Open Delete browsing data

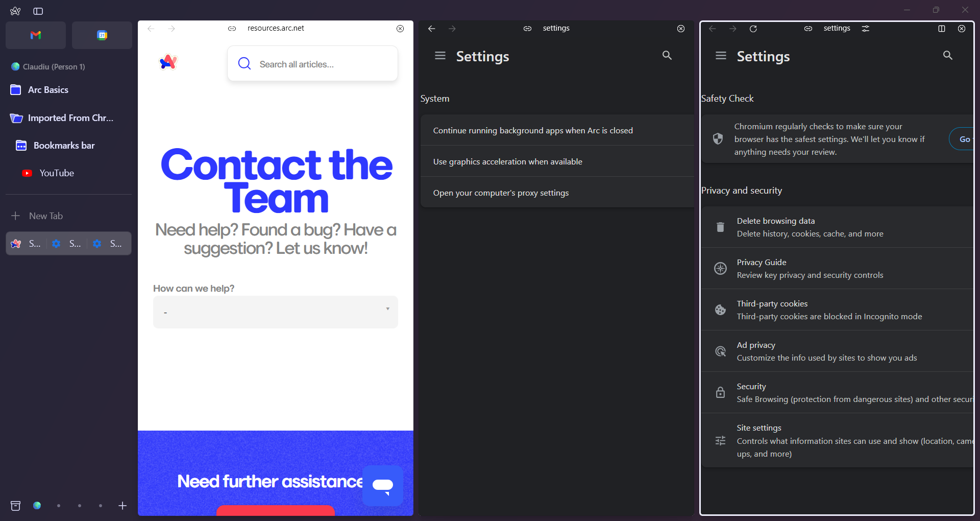(838, 227)
